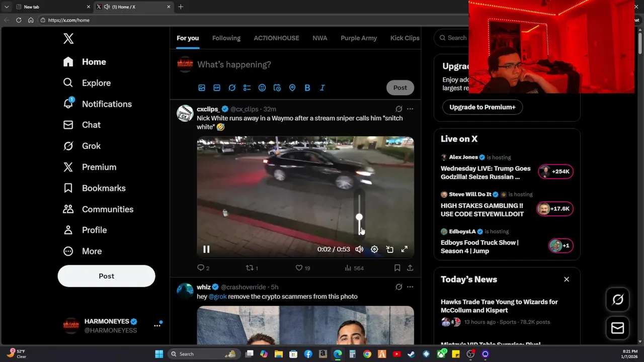Select the For you tab
644x362 pixels.
[x=188, y=38]
